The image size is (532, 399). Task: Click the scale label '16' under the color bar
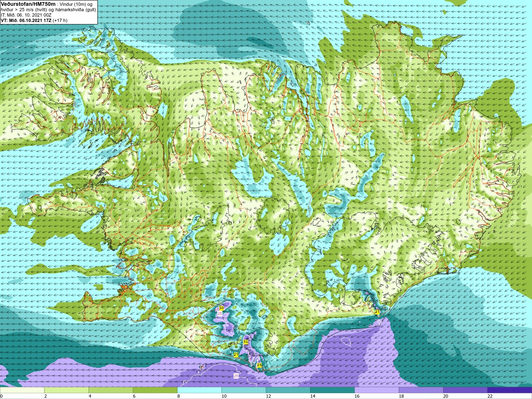357,396
